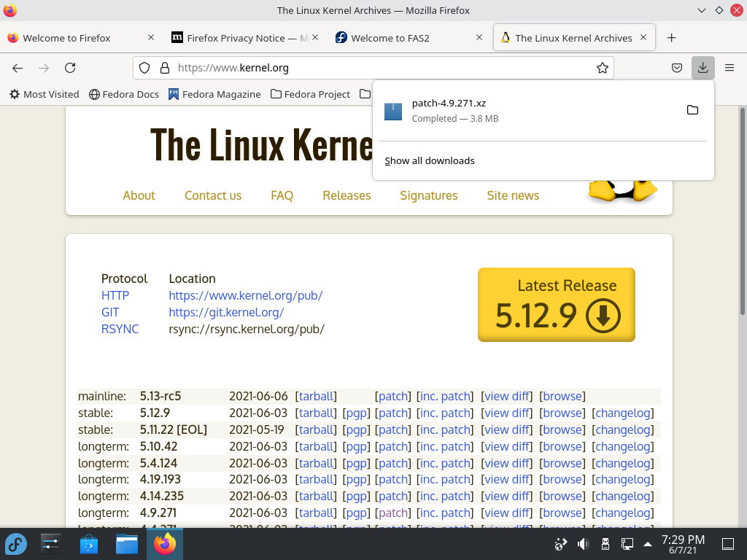This screenshot has height=560, width=747.
Task: Reload the current page
Action: coord(70,68)
